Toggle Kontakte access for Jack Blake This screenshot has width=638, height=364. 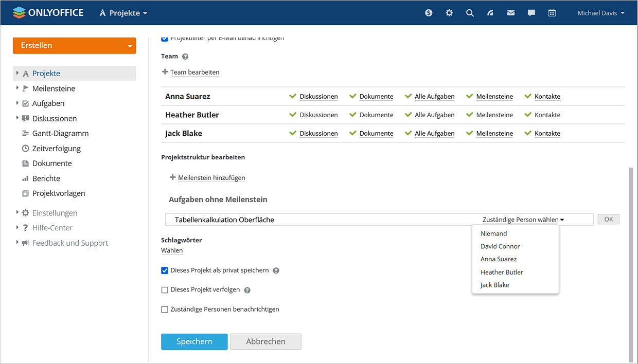(x=542, y=134)
